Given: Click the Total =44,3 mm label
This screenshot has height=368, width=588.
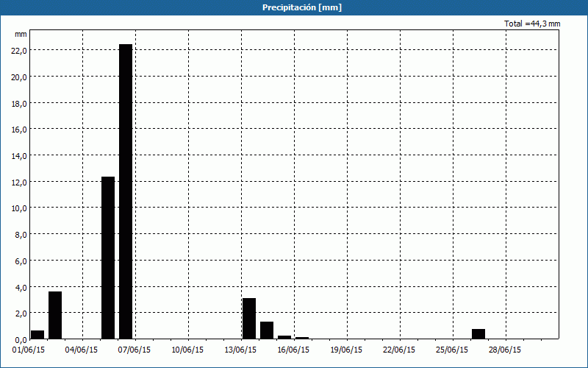Looking at the screenshot, I should click(x=532, y=24).
